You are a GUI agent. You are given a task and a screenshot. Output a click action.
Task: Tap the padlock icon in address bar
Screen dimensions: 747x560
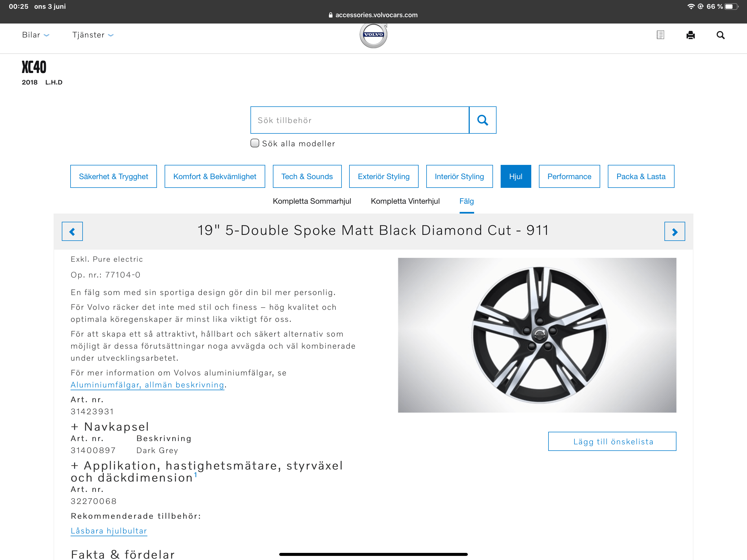click(x=331, y=15)
